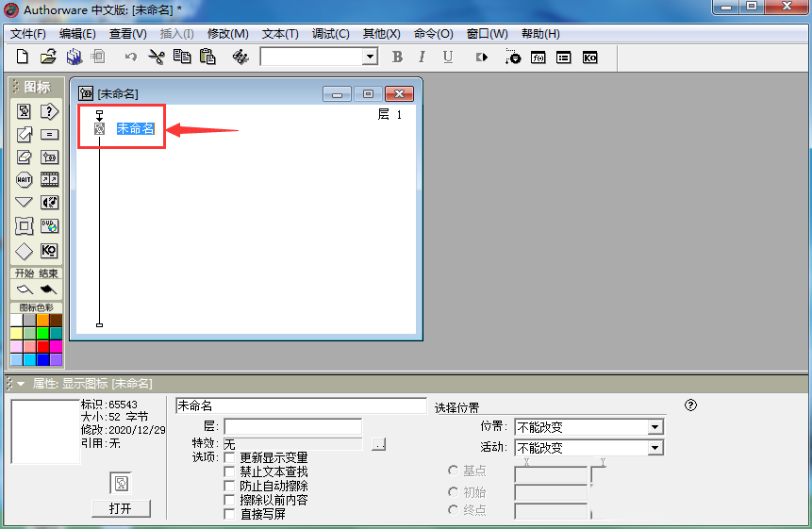Select the Map icon in palette

pos(49,157)
